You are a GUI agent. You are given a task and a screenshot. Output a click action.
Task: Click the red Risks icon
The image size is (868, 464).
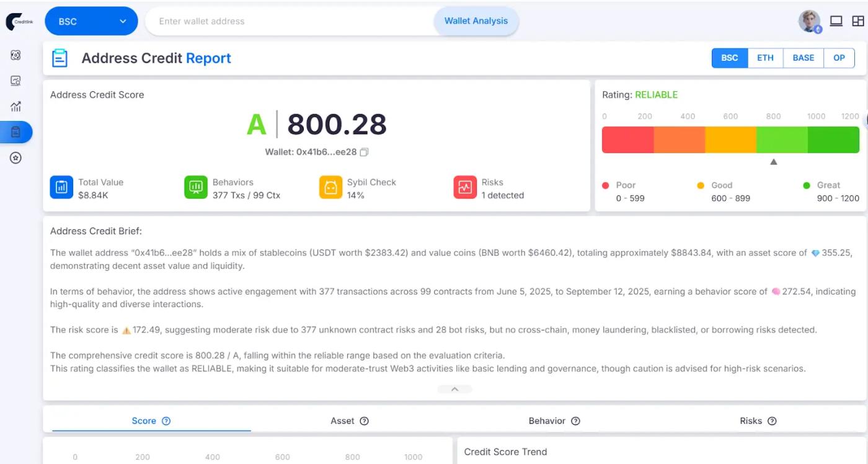point(465,187)
